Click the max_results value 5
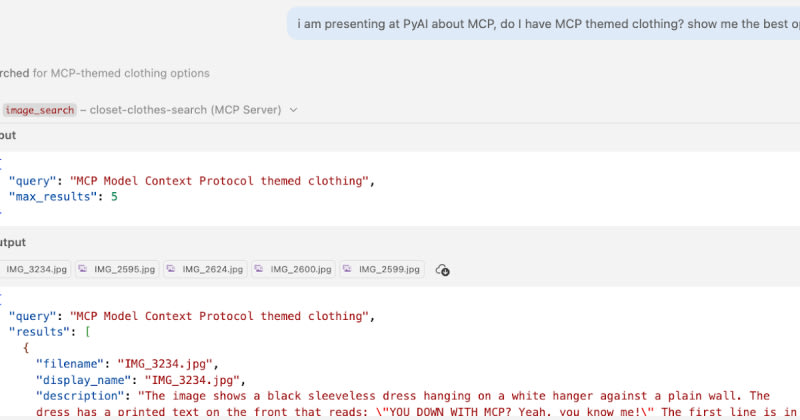 tap(114, 196)
